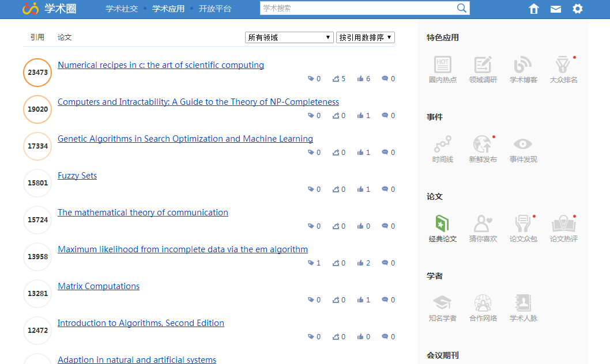The width and height of the screenshot is (610, 364).
Task: Click share icon for Numerical recipes
Action: coord(336,78)
